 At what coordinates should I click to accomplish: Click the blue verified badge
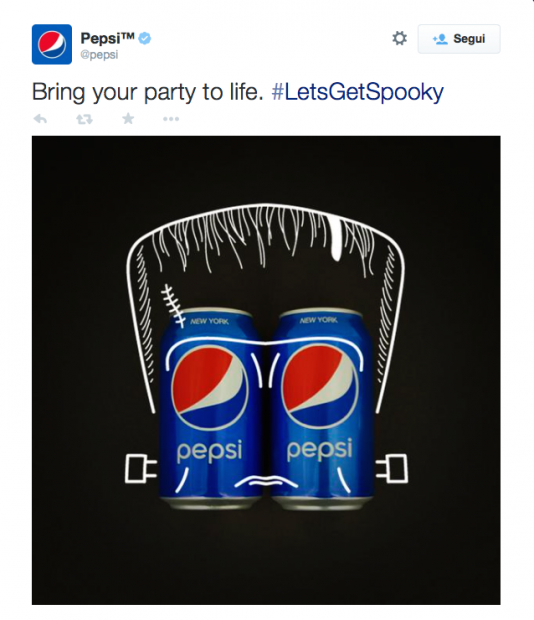point(145,38)
